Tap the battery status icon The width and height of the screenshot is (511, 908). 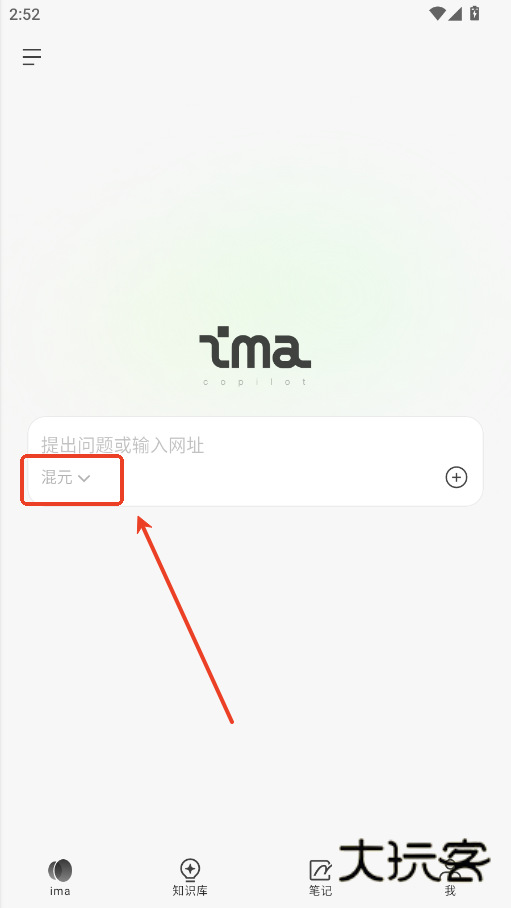tap(474, 13)
